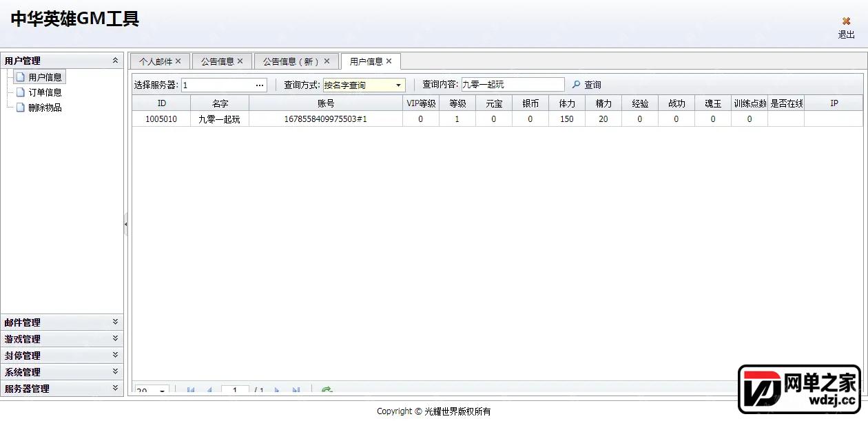Screen dimensions: 868x421
Task: Click the 是否在线 column header
Action: pyautogui.click(x=786, y=103)
